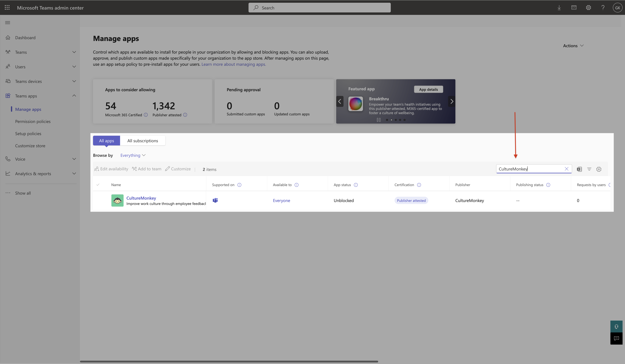The width and height of the screenshot is (625, 364).
Task: Click the last featured carousel dot
Action: pos(404,120)
